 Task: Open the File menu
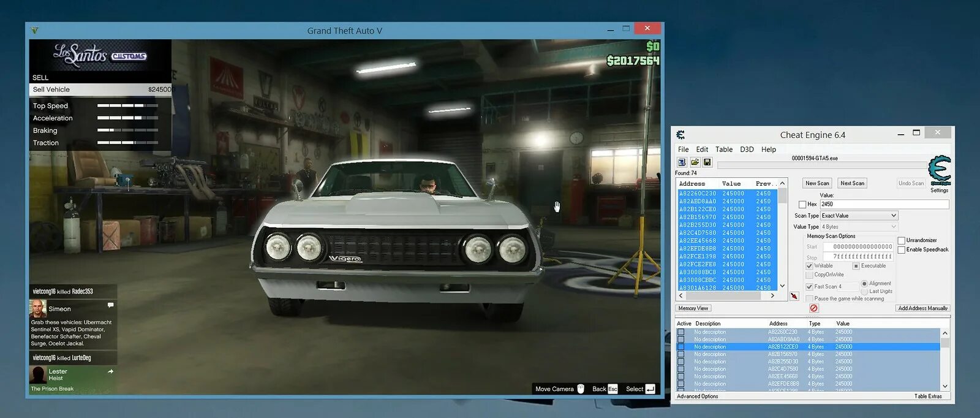(x=683, y=150)
